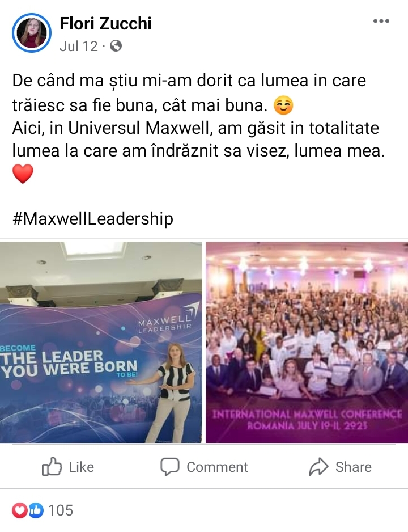Viewport: 408px width, 532px height.
Task: Click the Like button label
Action: (82, 467)
